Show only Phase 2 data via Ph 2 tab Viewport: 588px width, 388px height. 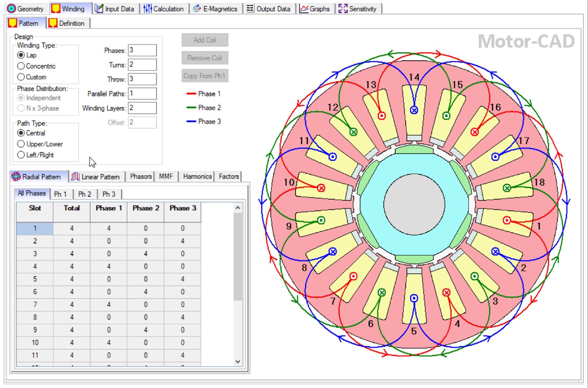[85, 194]
